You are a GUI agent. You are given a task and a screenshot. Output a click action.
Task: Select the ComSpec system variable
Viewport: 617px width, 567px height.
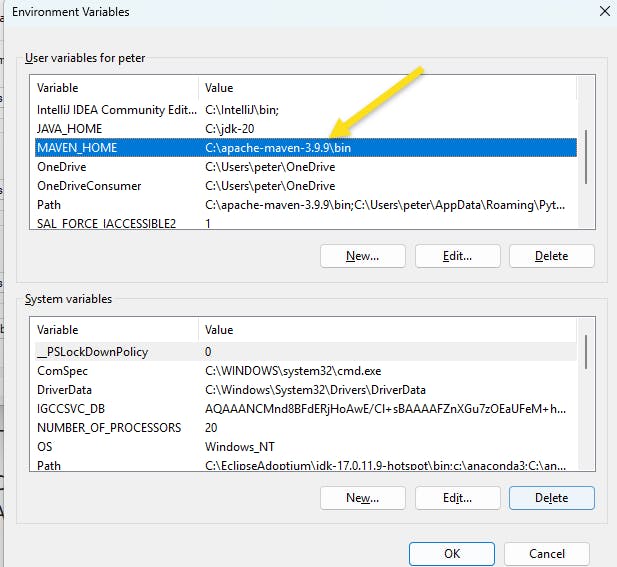coord(306,371)
